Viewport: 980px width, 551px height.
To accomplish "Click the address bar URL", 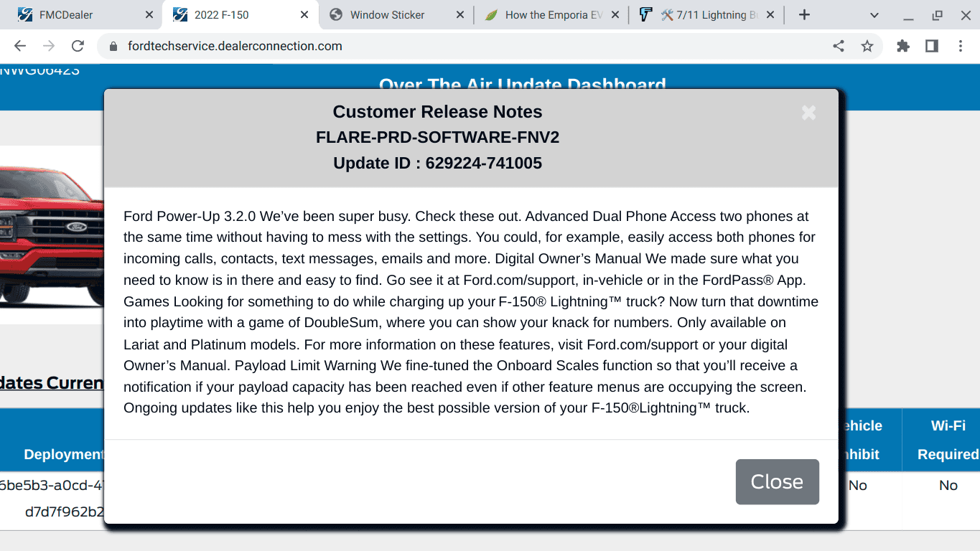I will [235, 46].
